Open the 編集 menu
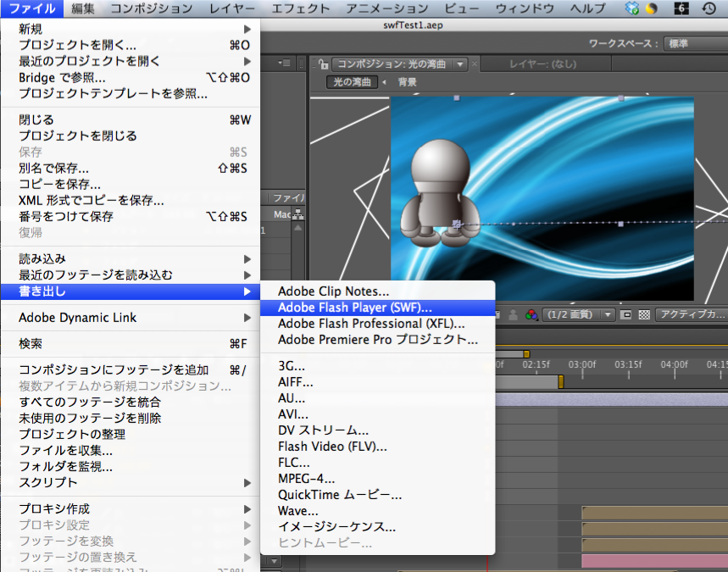The image size is (728, 572). coord(83,8)
